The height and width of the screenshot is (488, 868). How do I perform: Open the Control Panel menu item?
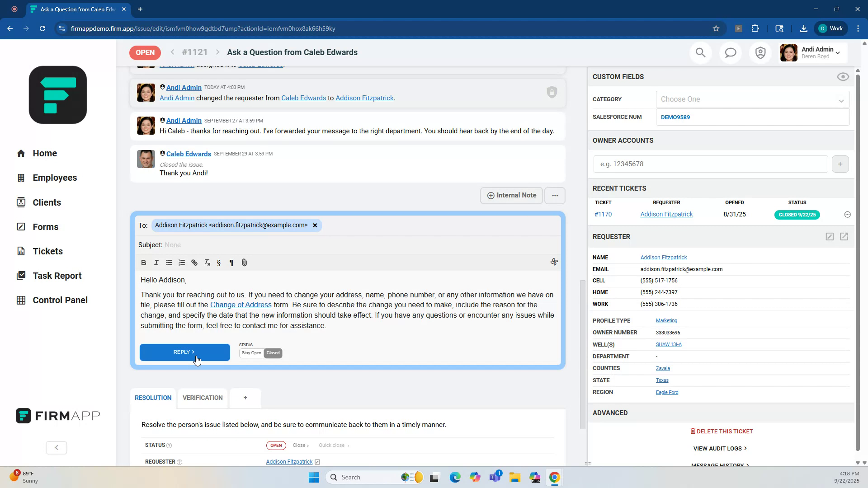tap(60, 300)
